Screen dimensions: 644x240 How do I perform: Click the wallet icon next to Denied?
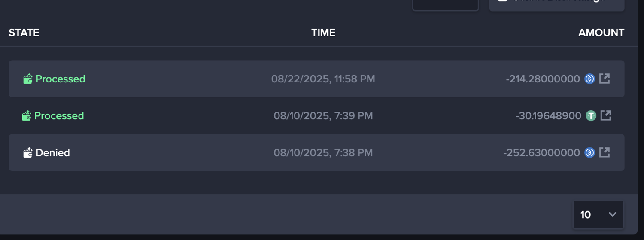point(28,153)
